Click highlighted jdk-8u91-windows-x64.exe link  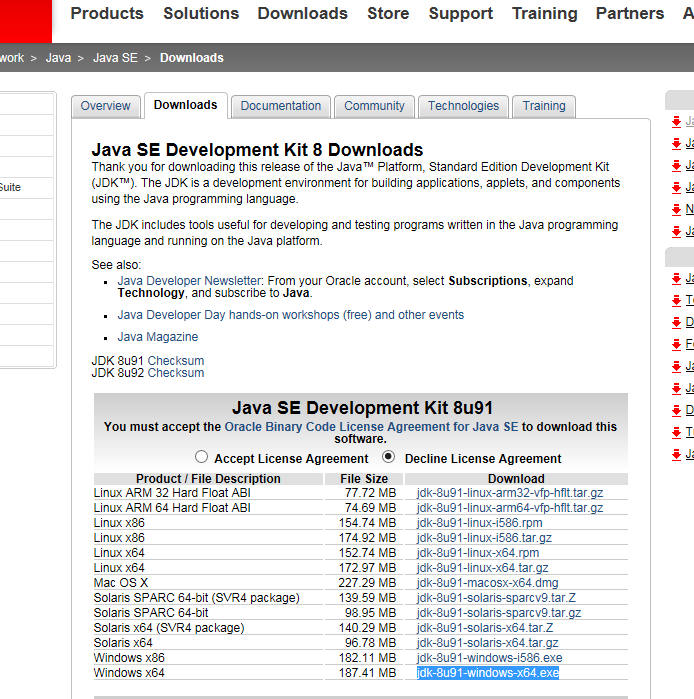click(x=488, y=673)
